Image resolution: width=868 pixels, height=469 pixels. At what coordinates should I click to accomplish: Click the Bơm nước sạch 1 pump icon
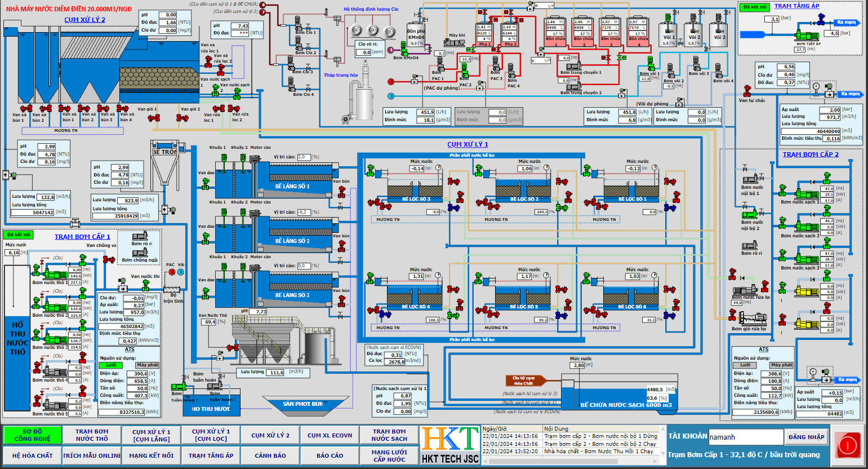[807, 194]
